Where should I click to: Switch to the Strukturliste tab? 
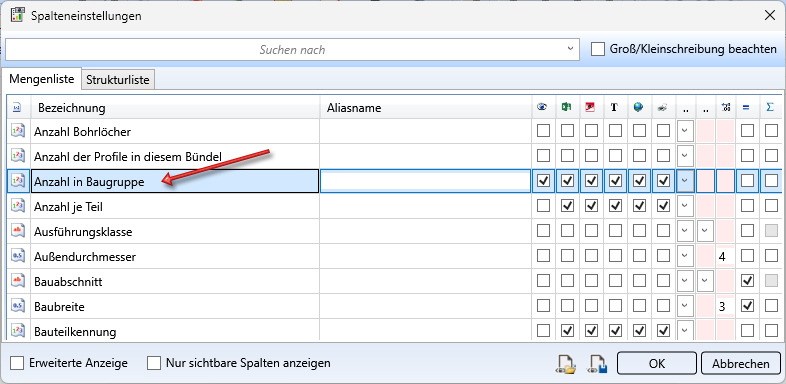point(118,79)
